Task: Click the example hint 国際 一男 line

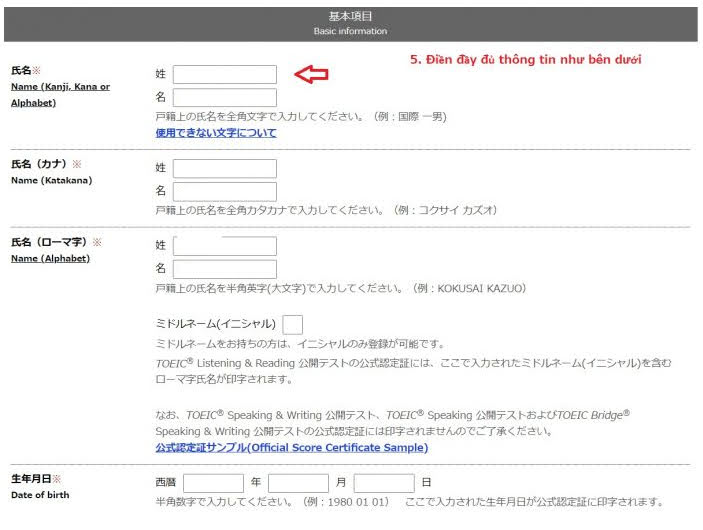Action: point(301,117)
